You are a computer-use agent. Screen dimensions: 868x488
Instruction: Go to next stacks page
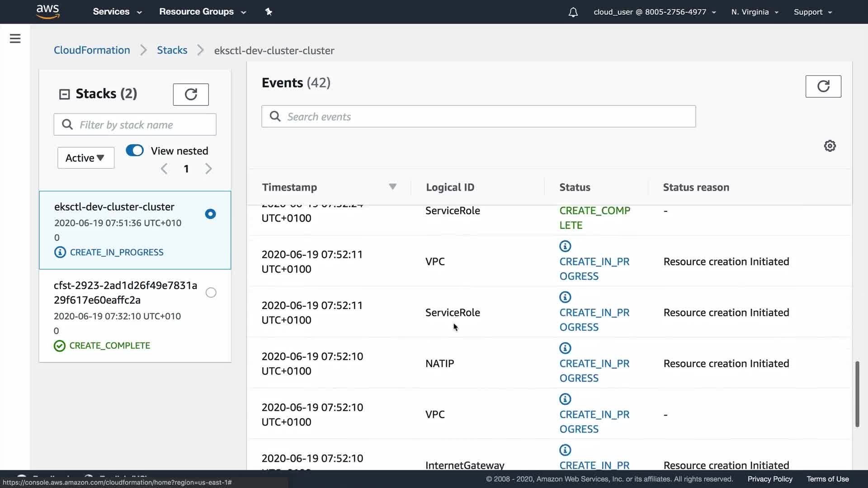point(208,169)
